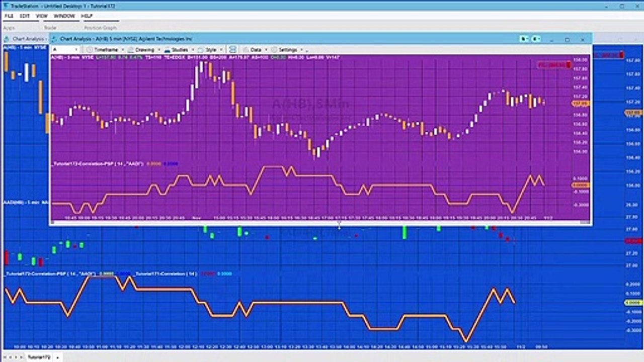Click the P/L status label in blue chart
This screenshot has width=644, height=362.
[x=608, y=54]
